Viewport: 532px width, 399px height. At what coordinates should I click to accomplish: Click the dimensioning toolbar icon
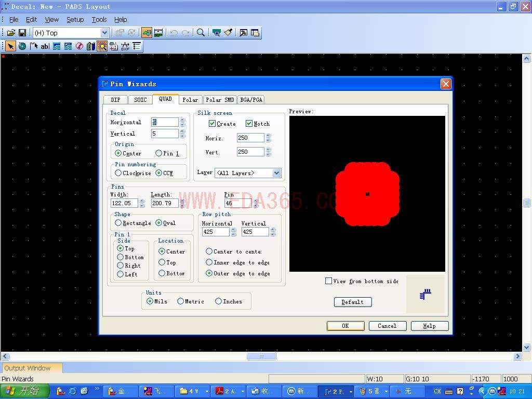(x=158, y=33)
